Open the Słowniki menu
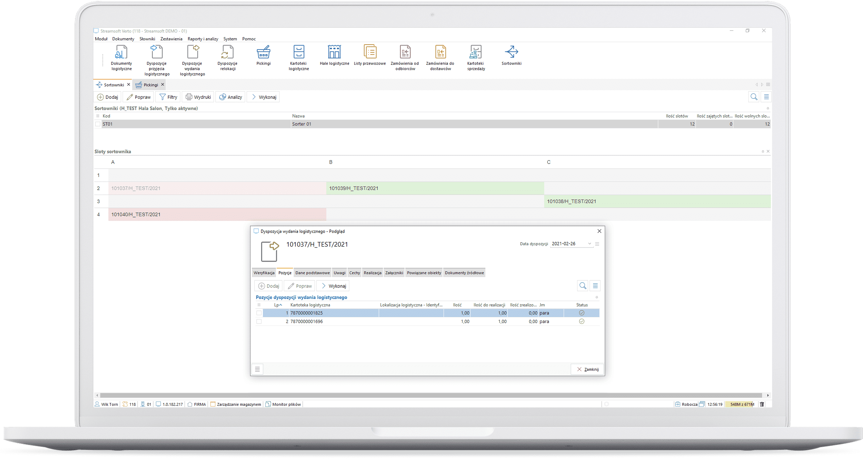This screenshot has height=472, width=868. click(x=147, y=39)
